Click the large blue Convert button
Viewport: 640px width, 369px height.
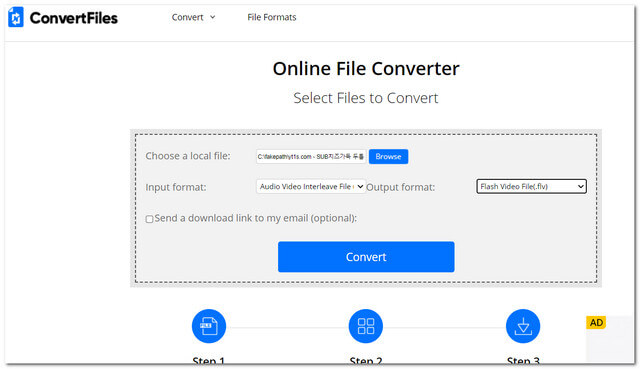366,257
